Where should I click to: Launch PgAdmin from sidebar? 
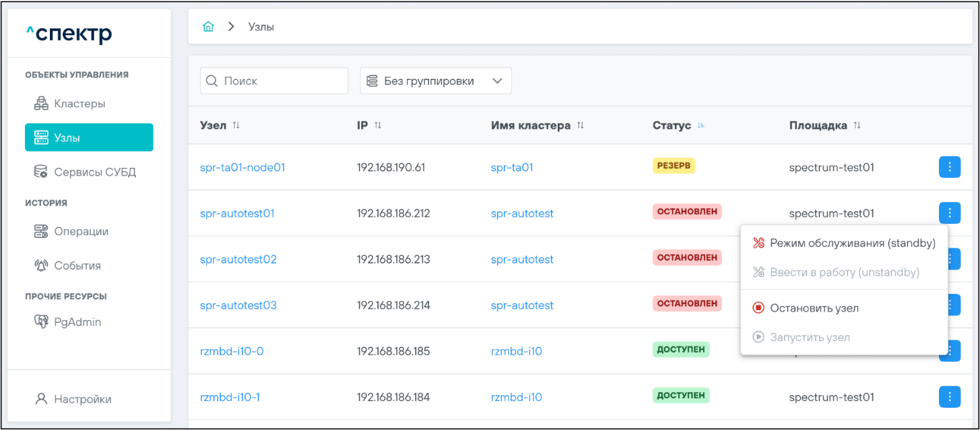[77, 322]
